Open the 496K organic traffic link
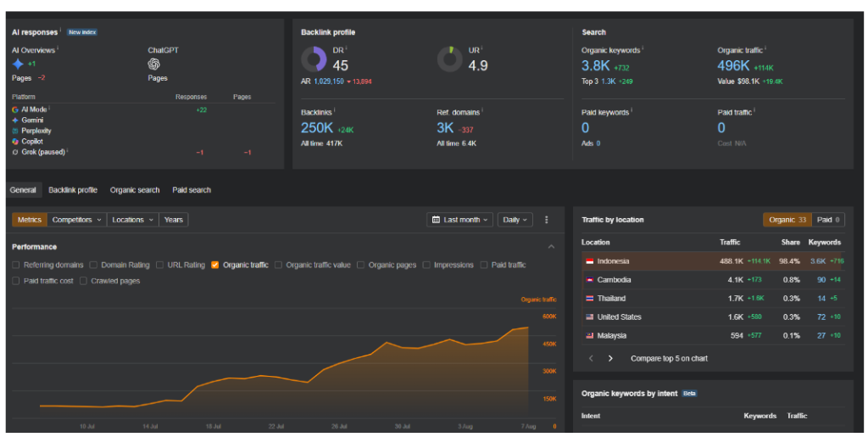The image size is (868, 437). (733, 66)
